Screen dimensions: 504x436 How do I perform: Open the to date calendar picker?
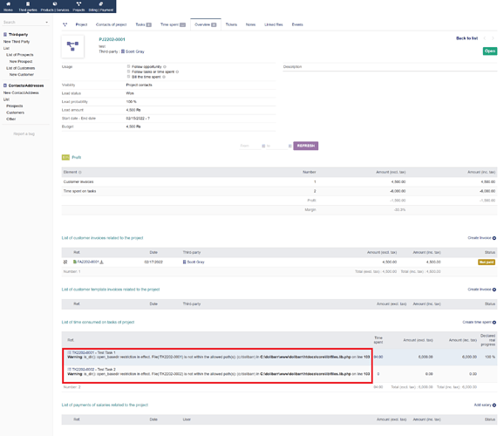click(289, 146)
